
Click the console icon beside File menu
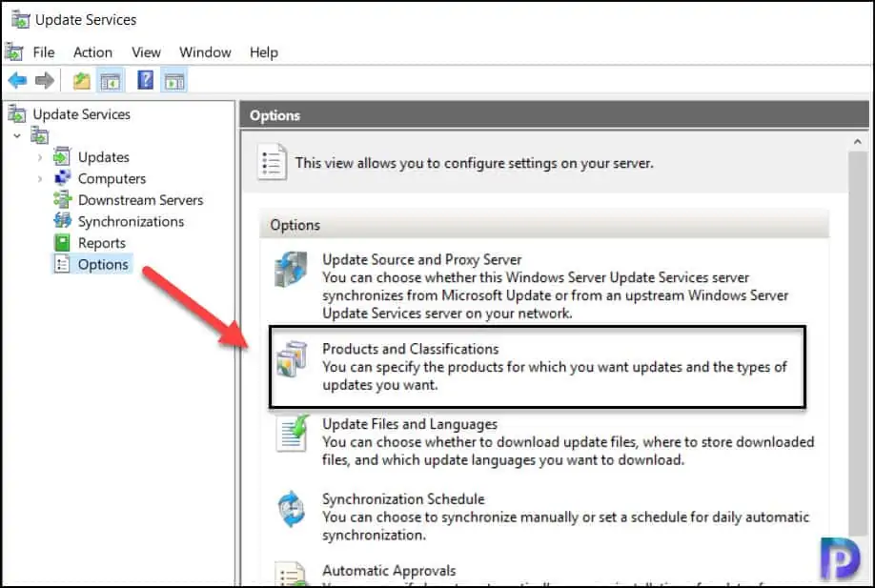point(14,52)
